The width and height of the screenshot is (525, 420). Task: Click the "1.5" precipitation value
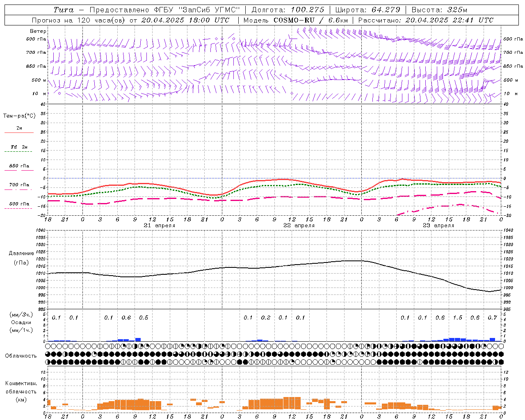[x=457, y=318]
